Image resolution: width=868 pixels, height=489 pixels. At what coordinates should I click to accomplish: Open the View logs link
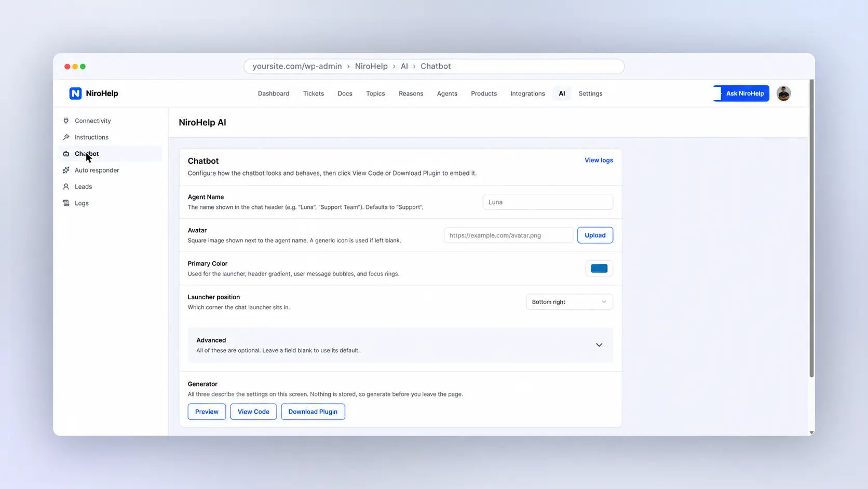click(599, 161)
